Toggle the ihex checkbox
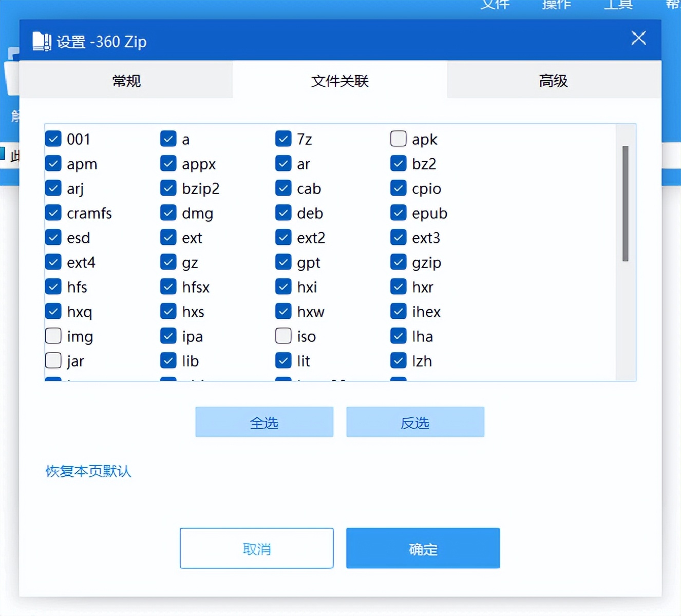 point(399,311)
